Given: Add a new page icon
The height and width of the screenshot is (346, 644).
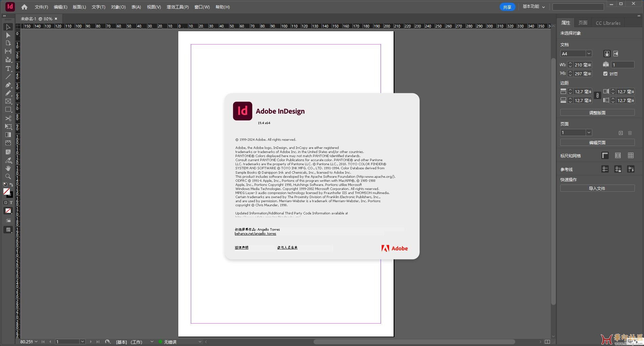Looking at the screenshot, I should pyautogui.click(x=621, y=133).
